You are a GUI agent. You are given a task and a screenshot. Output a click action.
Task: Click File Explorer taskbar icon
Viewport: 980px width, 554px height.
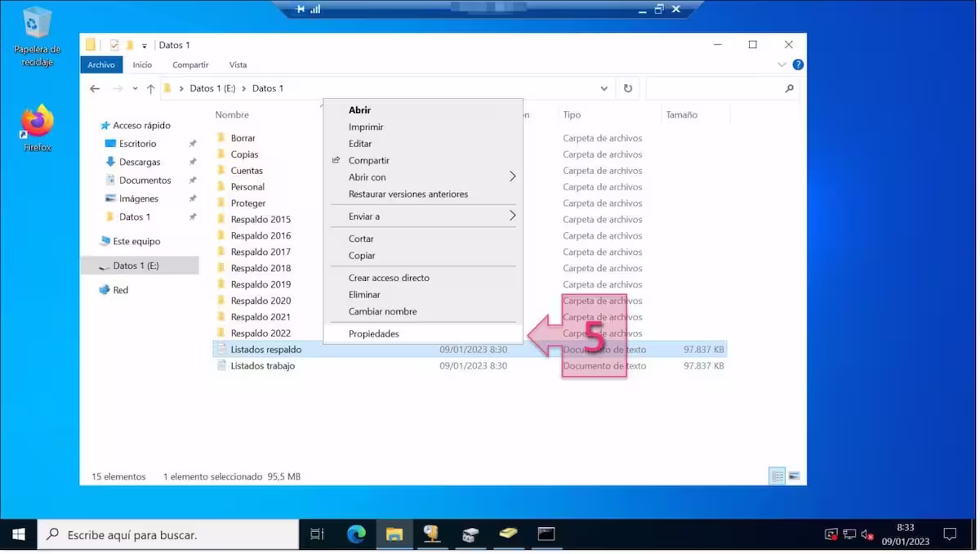[x=394, y=534]
